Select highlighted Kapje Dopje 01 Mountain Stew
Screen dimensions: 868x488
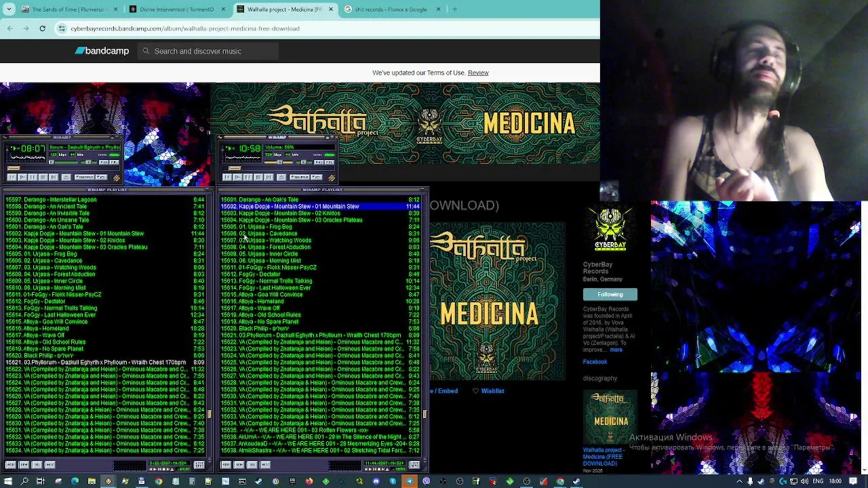coord(320,206)
